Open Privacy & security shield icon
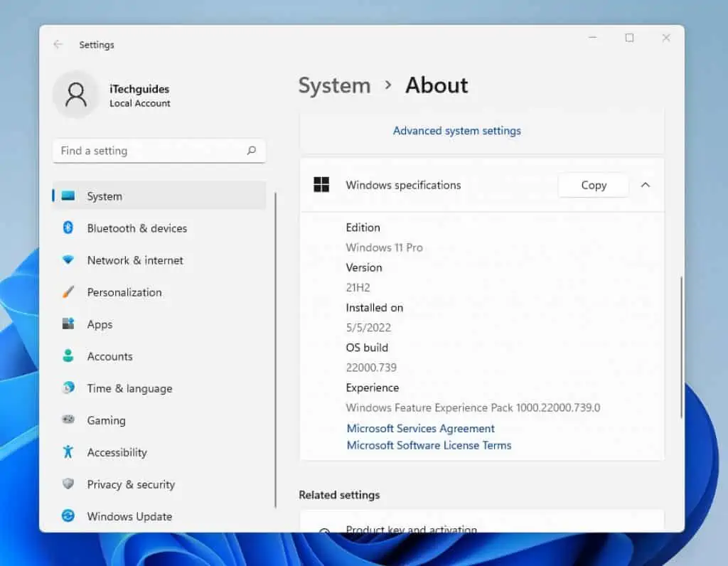Viewport: 728px width, 566px height. [70, 484]
